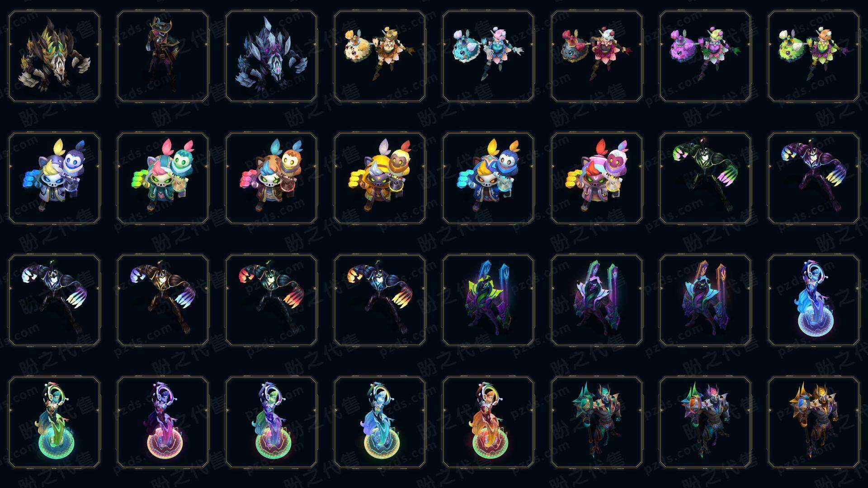
Task: Choose the light blue cafe duo chroma
Action: [x=488, y=56]
